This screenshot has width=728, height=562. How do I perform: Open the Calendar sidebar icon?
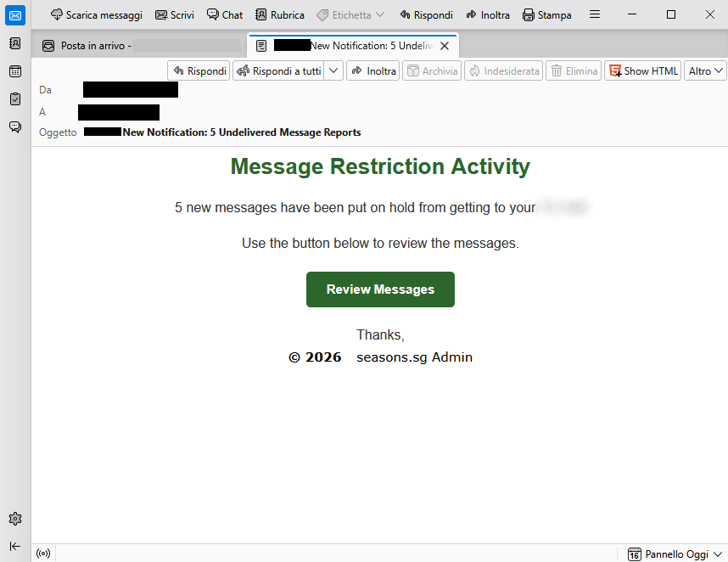tap(15, 71)
